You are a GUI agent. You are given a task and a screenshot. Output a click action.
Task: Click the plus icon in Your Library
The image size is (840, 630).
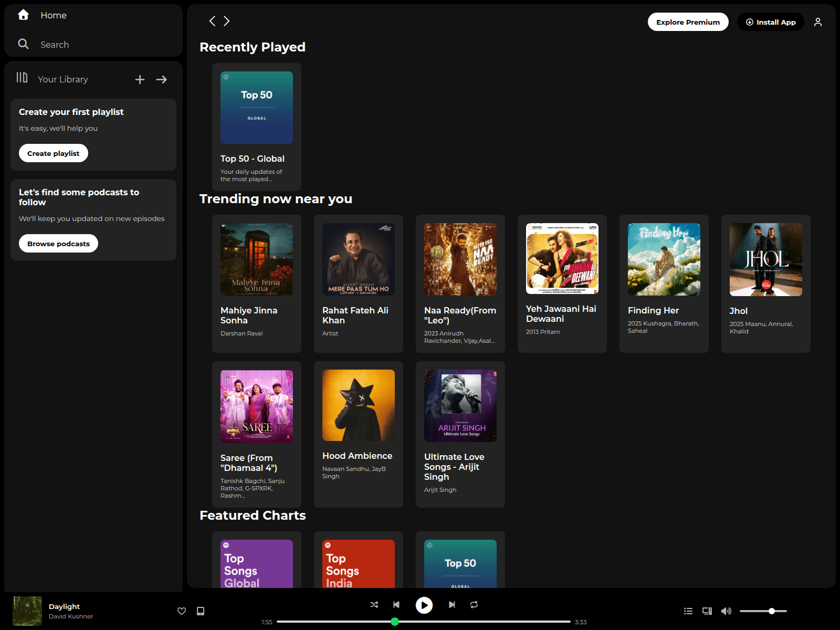tap(140, 79)
